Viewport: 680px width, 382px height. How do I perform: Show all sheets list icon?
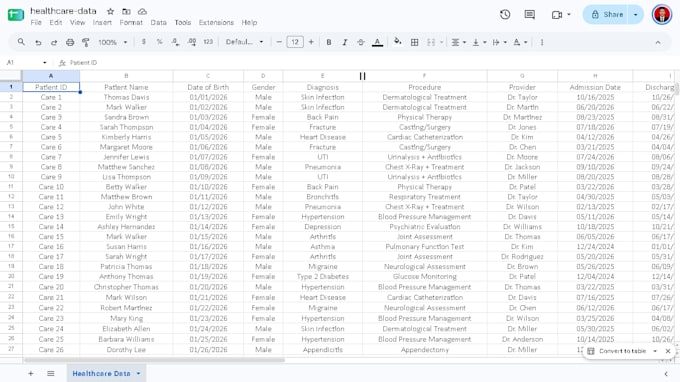51,373
